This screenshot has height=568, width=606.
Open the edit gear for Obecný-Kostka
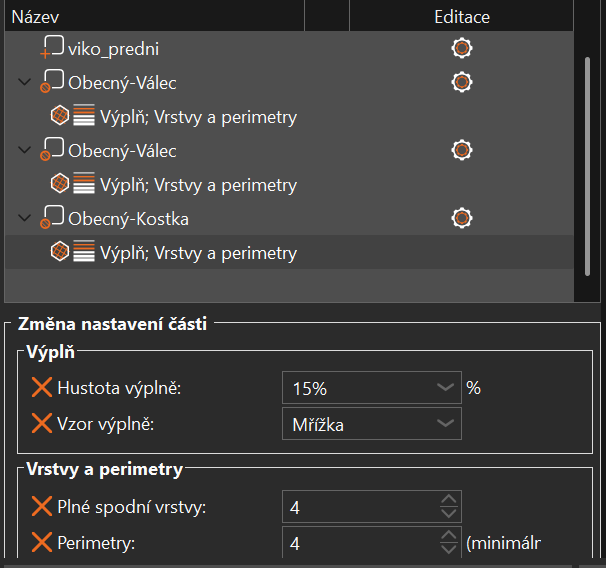[x=462, y=217]
